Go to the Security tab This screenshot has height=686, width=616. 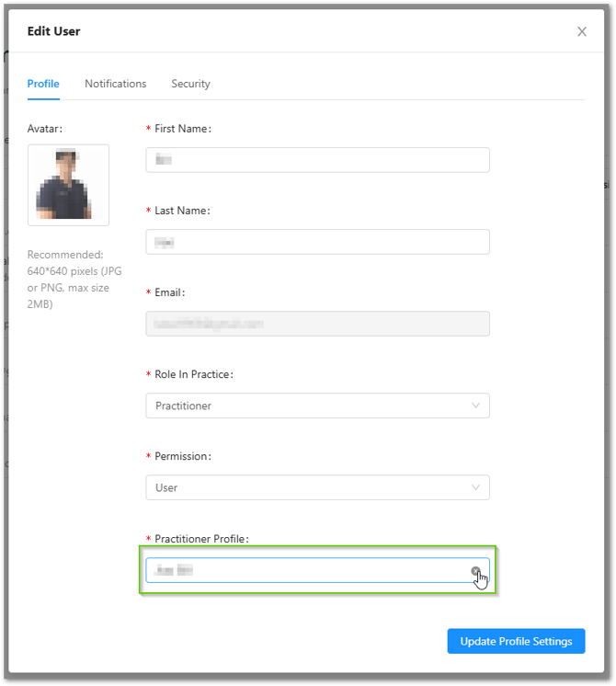tap(190, 84)
